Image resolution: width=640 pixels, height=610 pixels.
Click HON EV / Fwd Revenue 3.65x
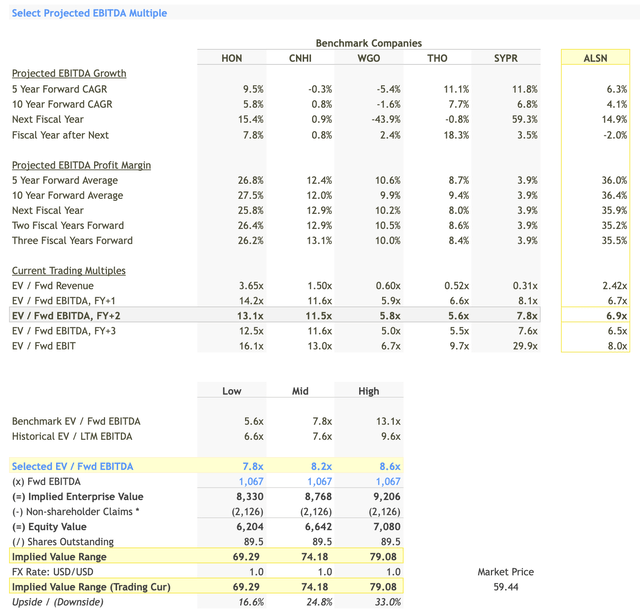click(251, 286)
